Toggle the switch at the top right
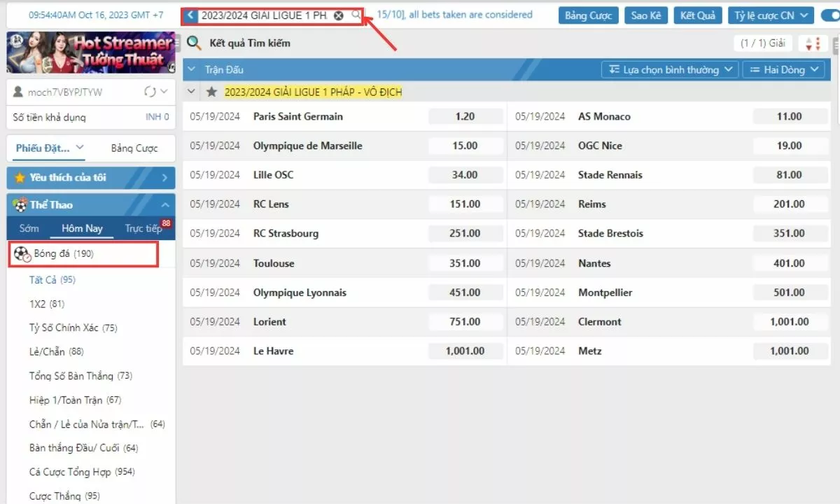 point(829,15)
